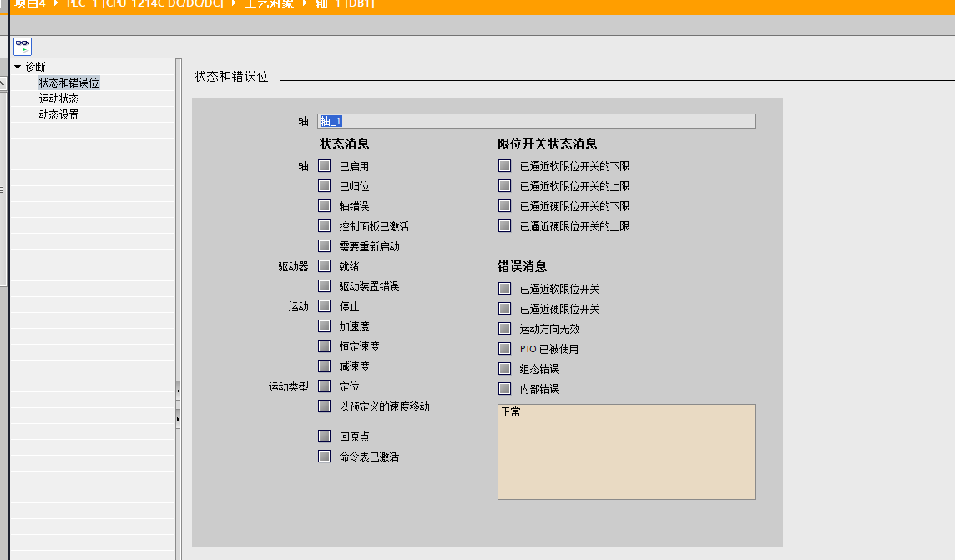Open the 运动状态 page
Image resolution: width=955 pixels, height=560 pixels.
click(58, 98)
